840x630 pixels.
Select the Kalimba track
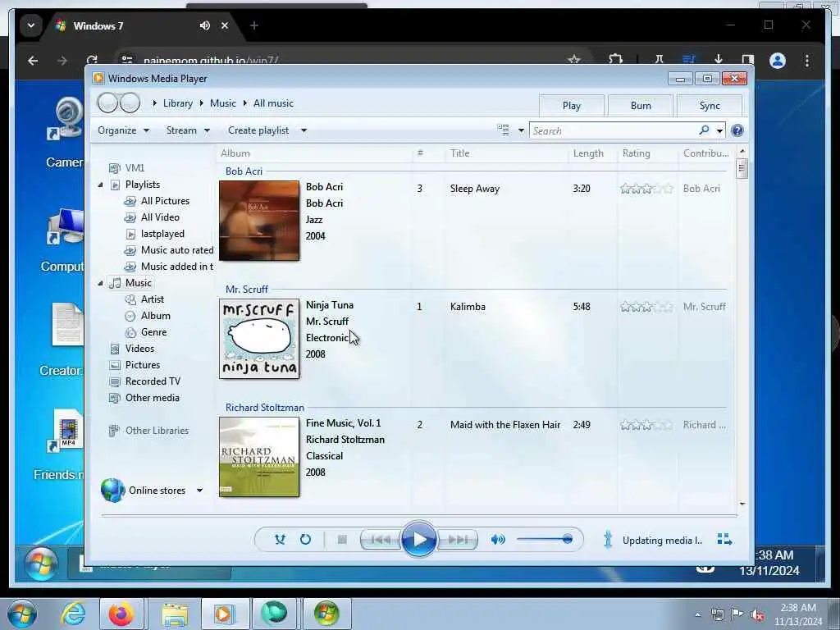(468, 307)
